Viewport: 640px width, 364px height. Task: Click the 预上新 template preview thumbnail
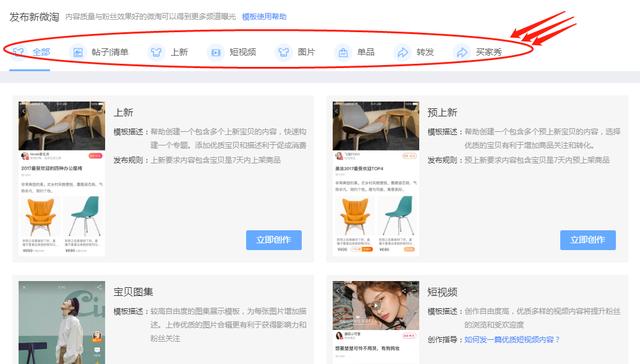coord(376,178)
